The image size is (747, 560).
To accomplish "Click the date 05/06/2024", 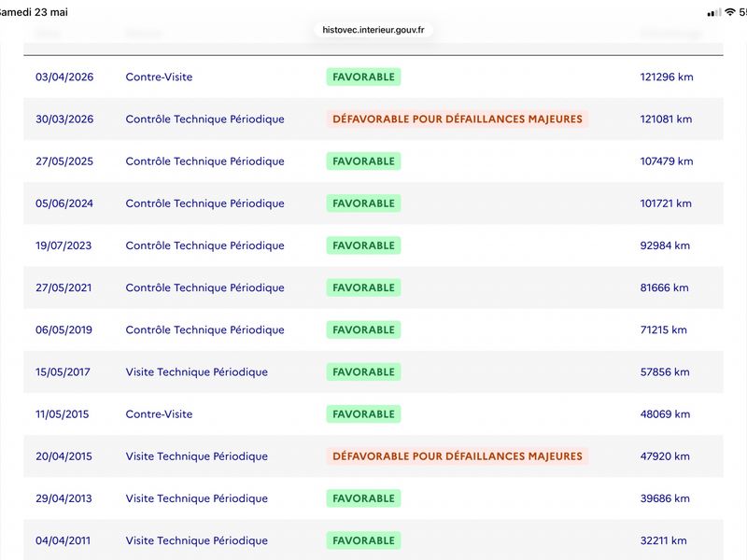I will point(64,203).
